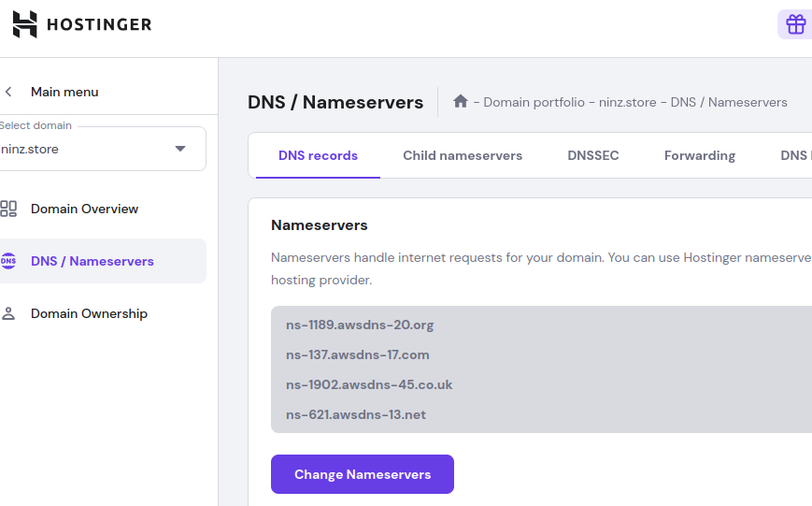Click the HOSTINGER wordmark
812x506 pixels.
coord(99,24)
